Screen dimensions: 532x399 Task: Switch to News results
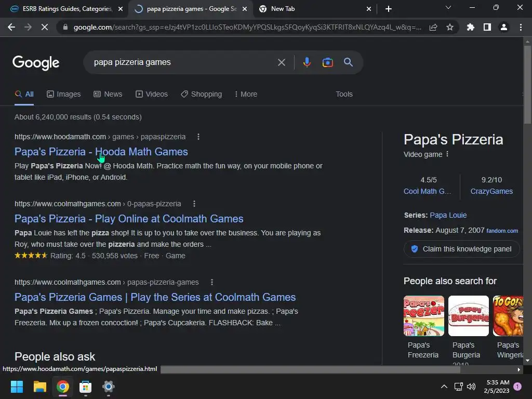[x=108, y=94]
